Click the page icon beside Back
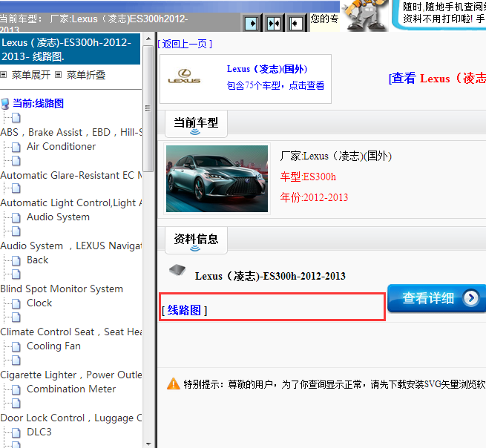This screenshot has width=486, height=448. (16, 260)
